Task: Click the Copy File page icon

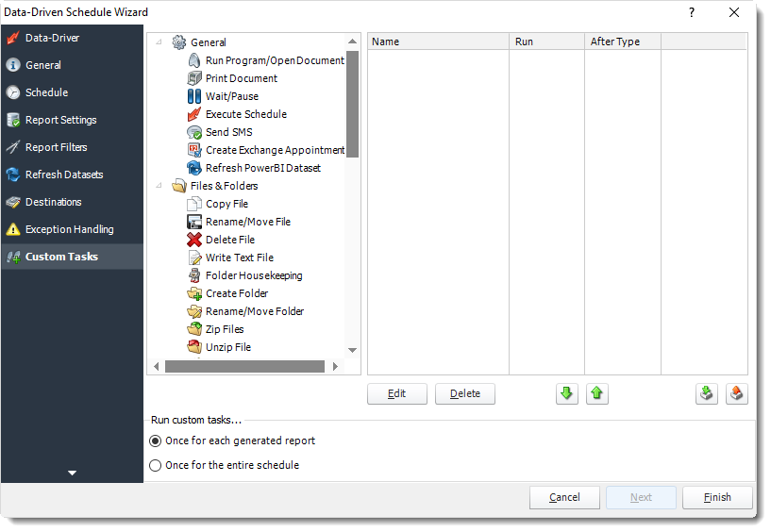Action: tap(194, 204)
